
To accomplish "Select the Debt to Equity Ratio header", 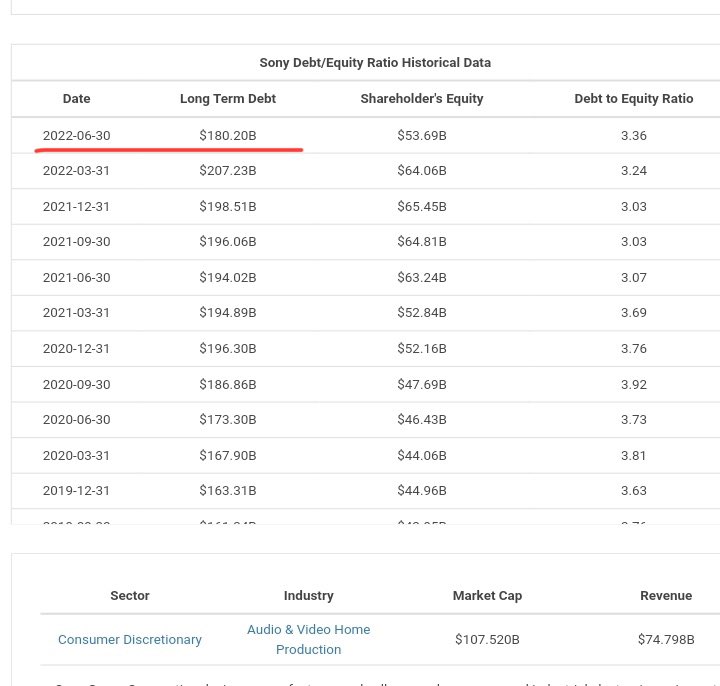I will click(634, 99).
